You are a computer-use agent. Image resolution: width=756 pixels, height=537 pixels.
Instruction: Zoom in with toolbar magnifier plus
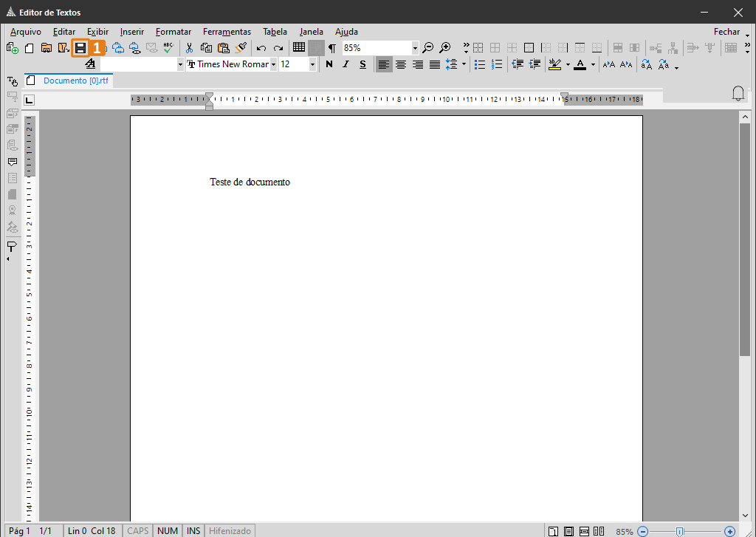click(x=445, y=48)
